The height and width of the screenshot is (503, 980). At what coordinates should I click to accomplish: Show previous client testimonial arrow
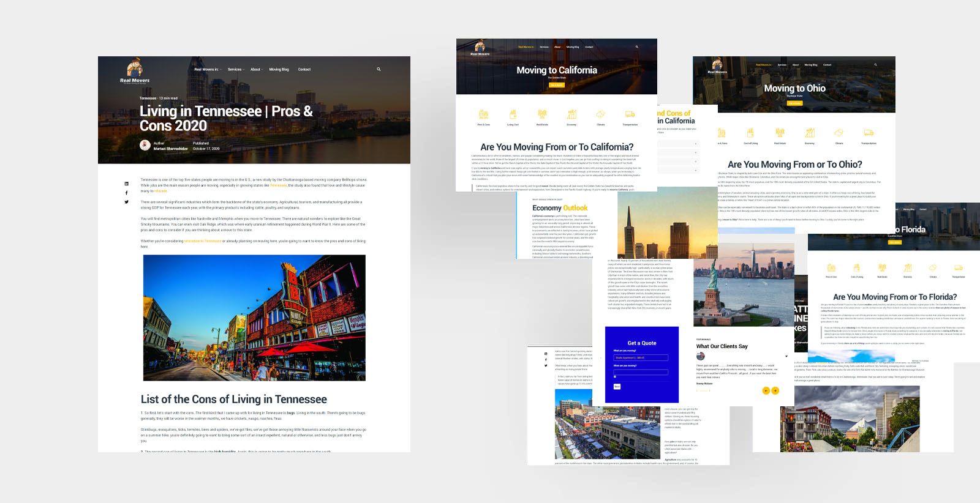point(766,390)
